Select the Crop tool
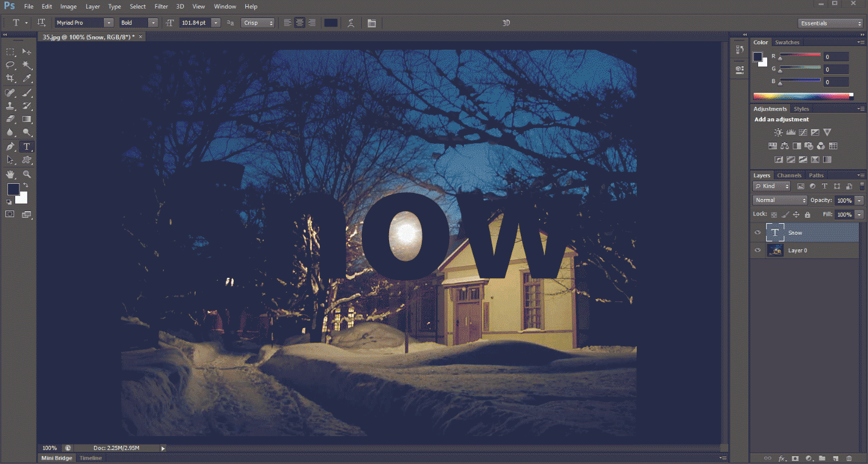This screenshot has height=464, width=868. click(x=10, y=78)
